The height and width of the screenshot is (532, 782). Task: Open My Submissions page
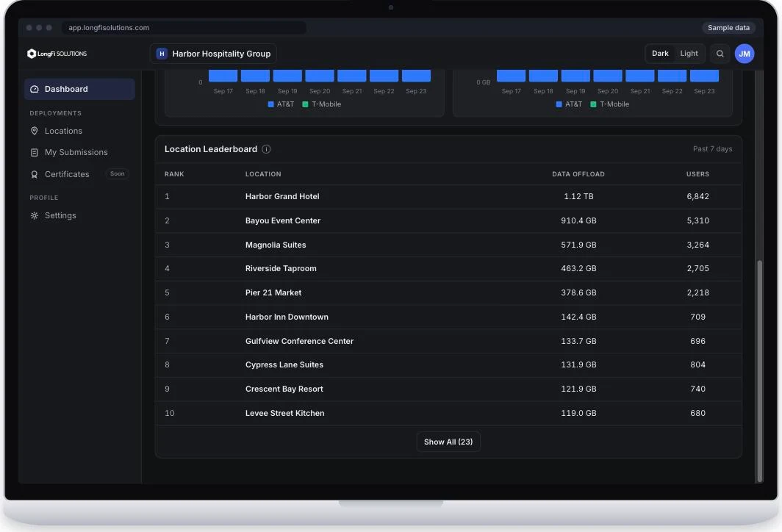click(x=79, y=153)
